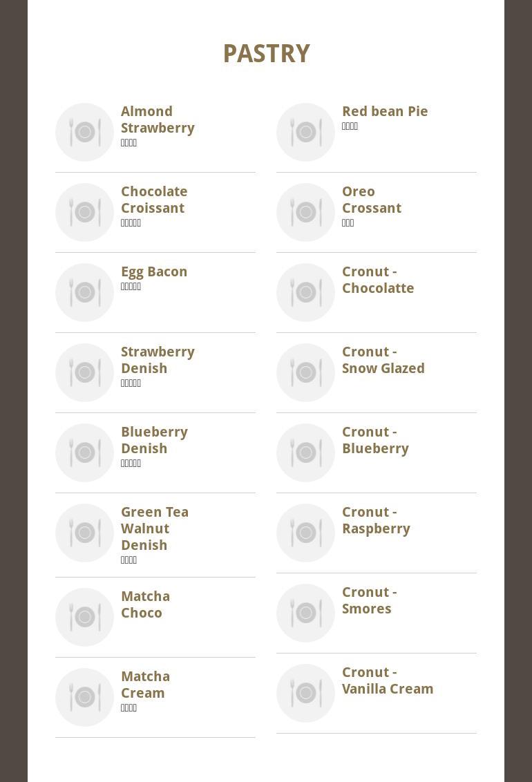Click the Blueberry Denish plate thumbnail
This screenshot has width=532, height=782.
click(x=84, y=452)
